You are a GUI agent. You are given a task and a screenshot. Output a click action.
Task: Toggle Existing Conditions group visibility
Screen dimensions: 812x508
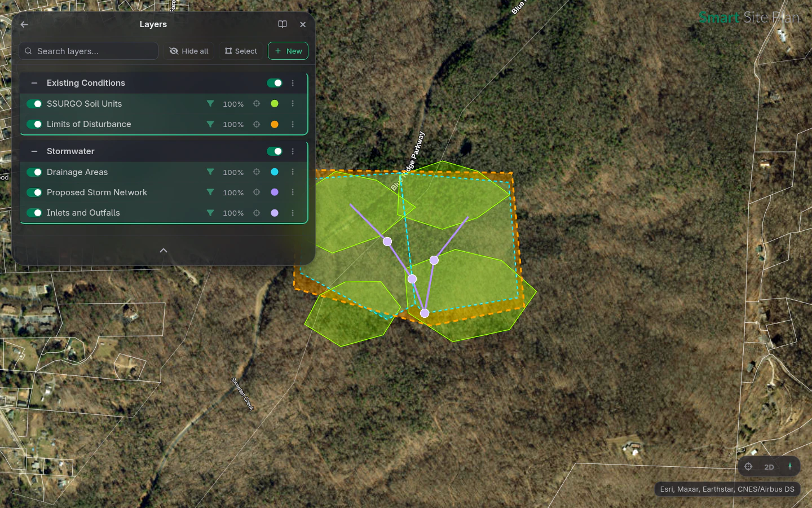(x=275, y=83)
